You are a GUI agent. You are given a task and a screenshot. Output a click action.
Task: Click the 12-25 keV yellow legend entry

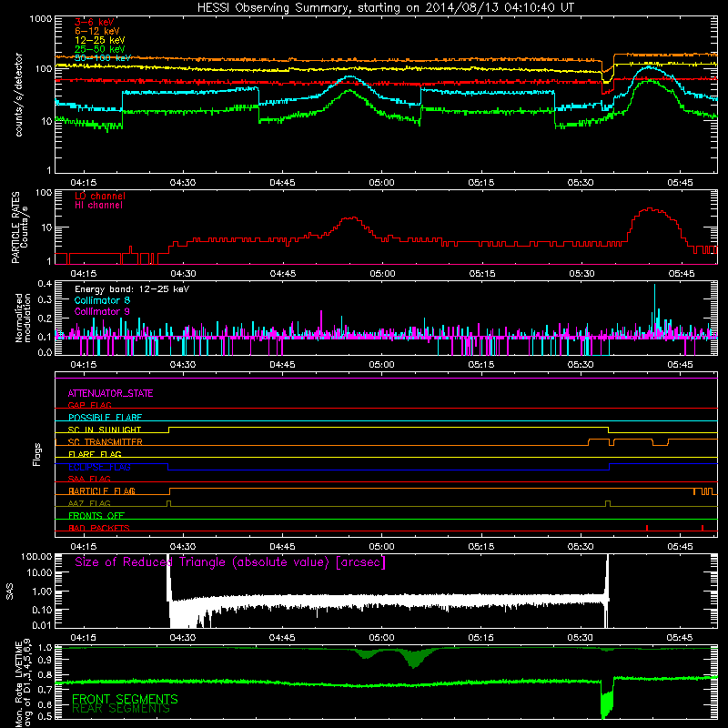100,40
